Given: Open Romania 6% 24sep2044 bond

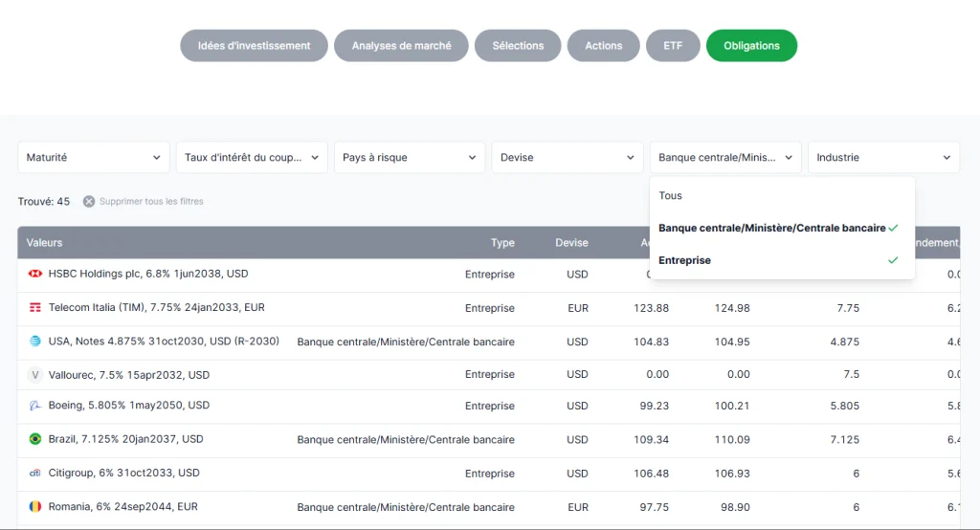Looking at the screenshot, I should (x=123, y=507).
